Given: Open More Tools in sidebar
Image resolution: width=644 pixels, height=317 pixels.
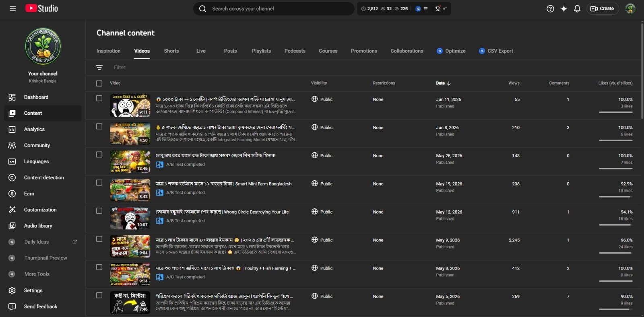Looking at the screenshot, I should coord(43,274).
